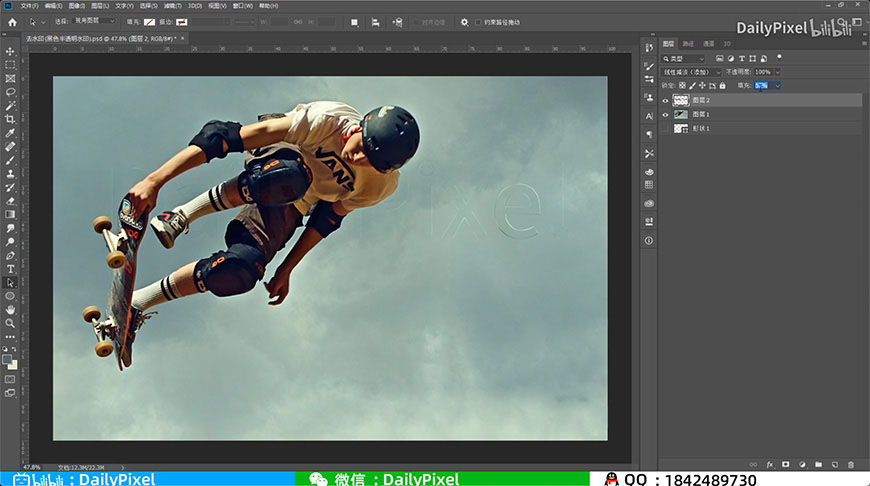Screen dimensions: 870x486
Task: Add a layer style (fx)
Action: [x=770, y=464]
